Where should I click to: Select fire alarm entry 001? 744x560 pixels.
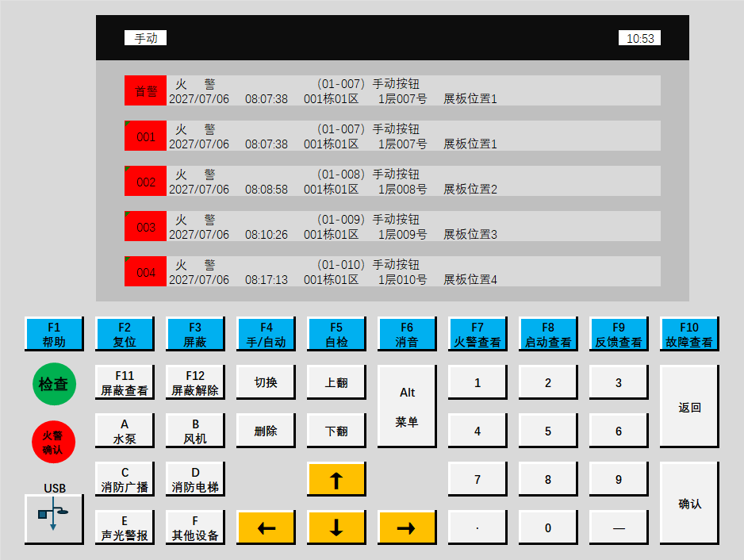pos(393,136)
